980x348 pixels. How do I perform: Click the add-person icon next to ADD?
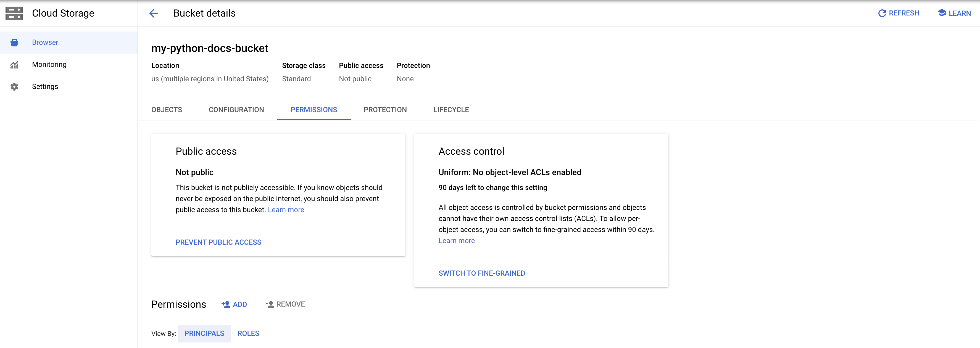226,304
